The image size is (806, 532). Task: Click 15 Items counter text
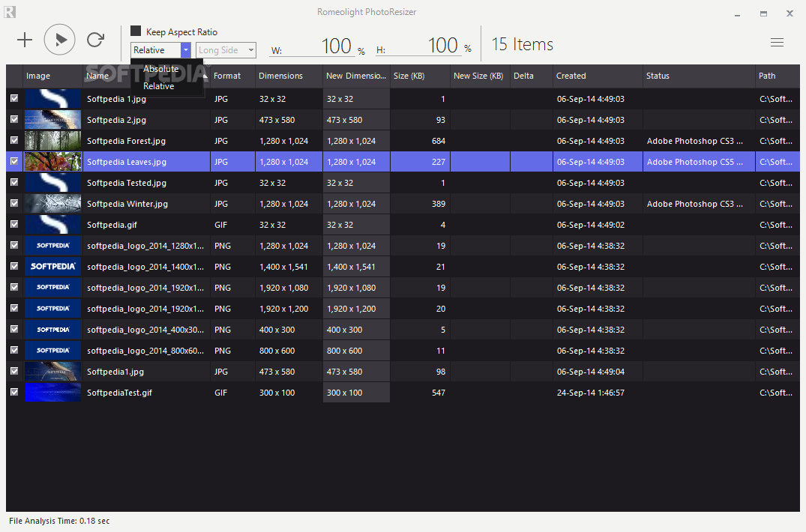(523, 44)
